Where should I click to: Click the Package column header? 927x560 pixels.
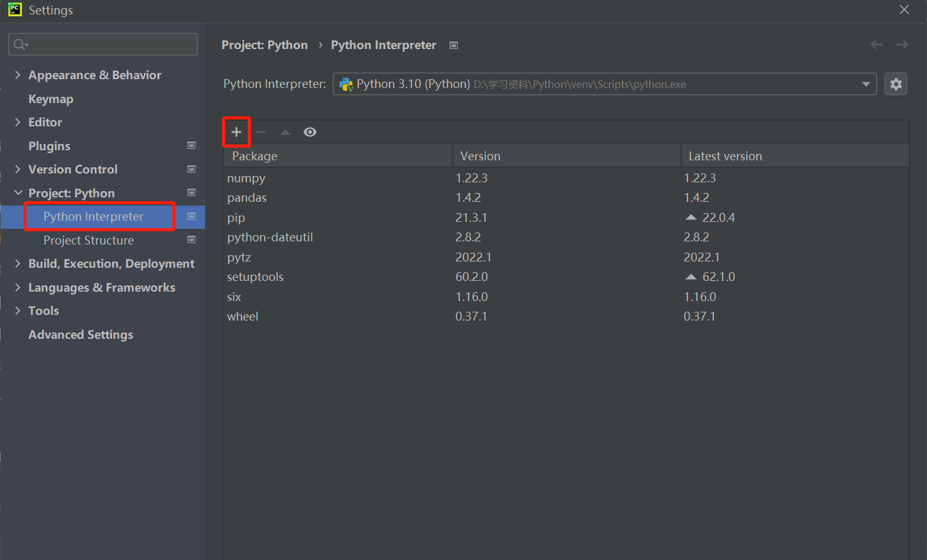pos(255,156)
